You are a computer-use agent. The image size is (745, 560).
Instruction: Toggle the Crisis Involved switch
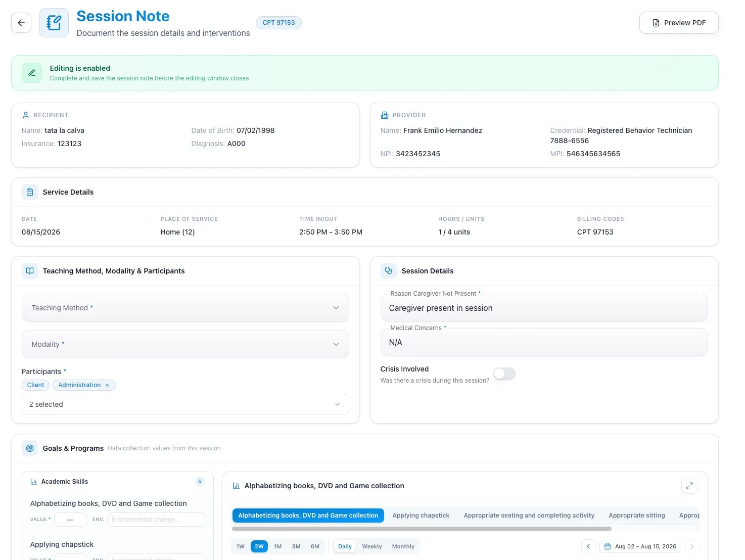504,374
